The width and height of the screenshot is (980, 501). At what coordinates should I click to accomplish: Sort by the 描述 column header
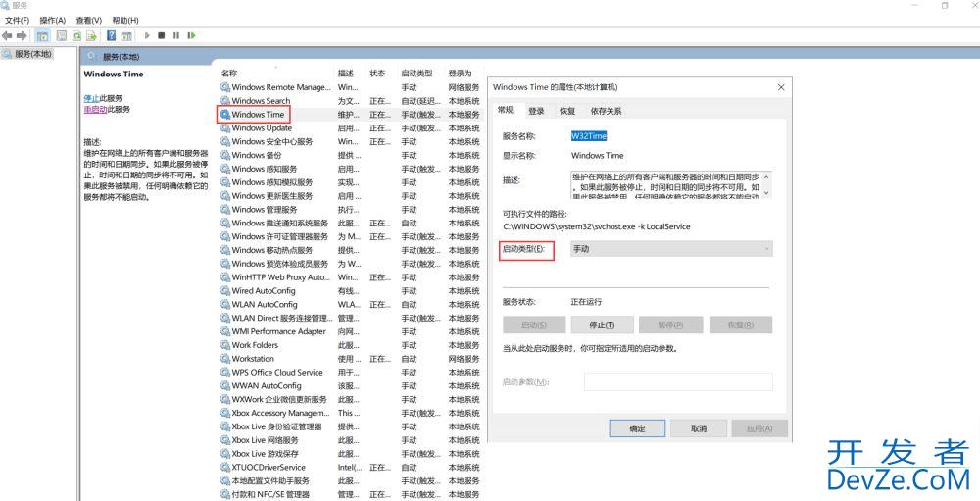tap(346, 74)
